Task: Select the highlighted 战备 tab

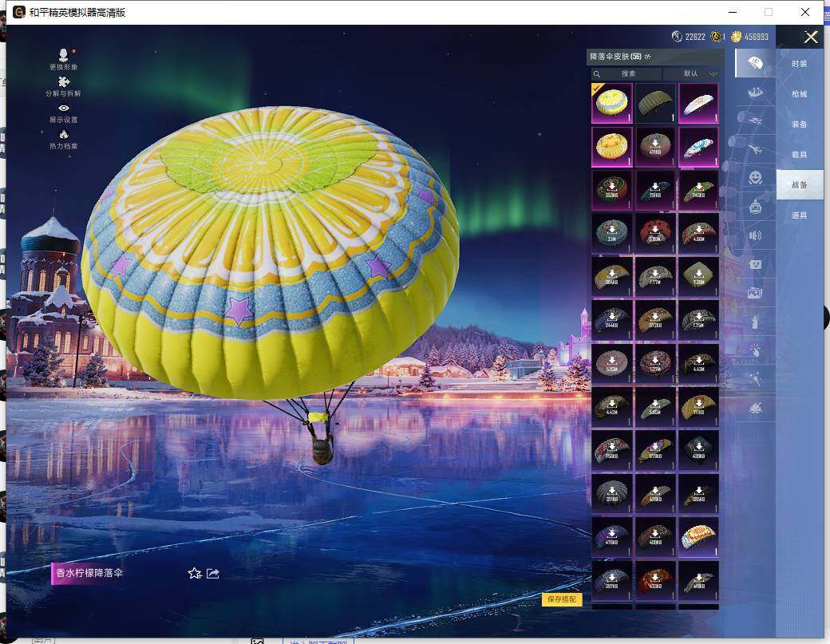Action: [800, 184]
